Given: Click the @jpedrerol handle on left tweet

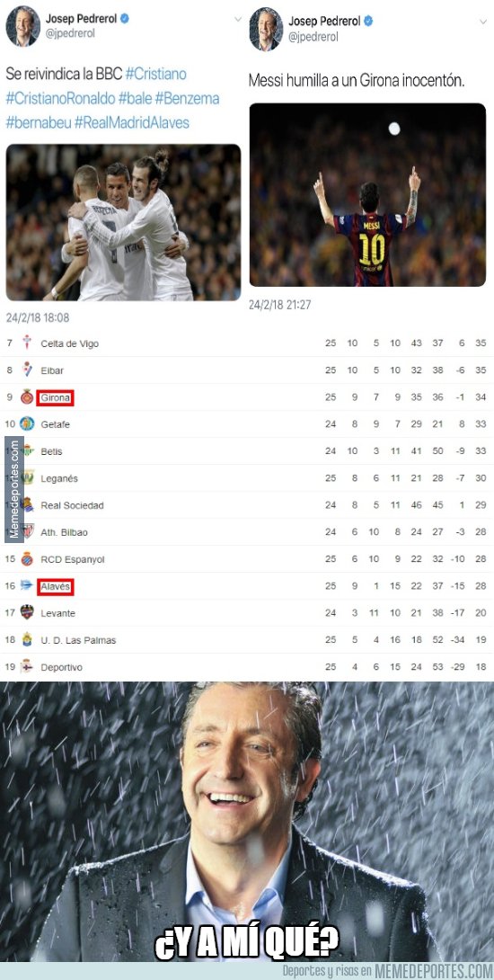Looking at the screenshot, I should pos(70,34).
